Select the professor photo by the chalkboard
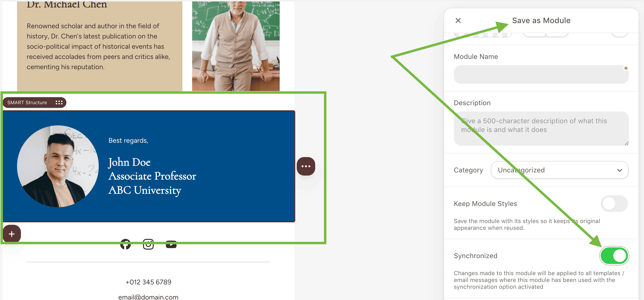This screenshot has height=300, width=644. click(236, 46)
